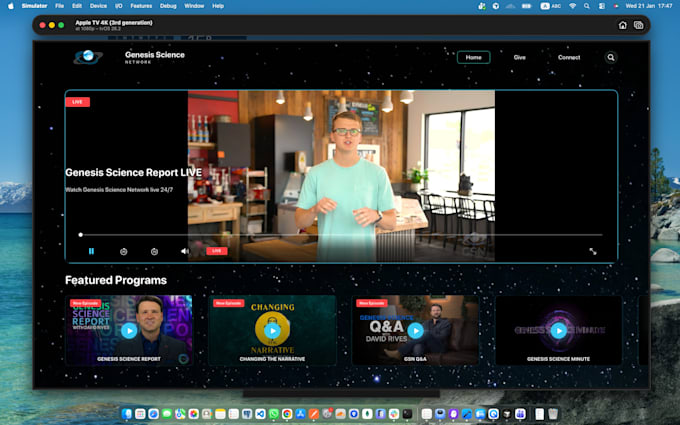
Task: Open Safari from the Dock
Action: tap(154, 414)
